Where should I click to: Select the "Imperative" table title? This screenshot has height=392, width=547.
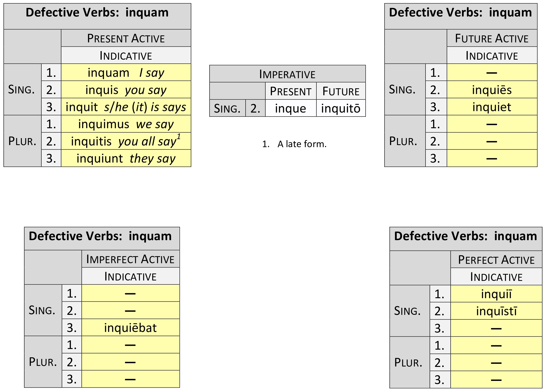point(287,74)
